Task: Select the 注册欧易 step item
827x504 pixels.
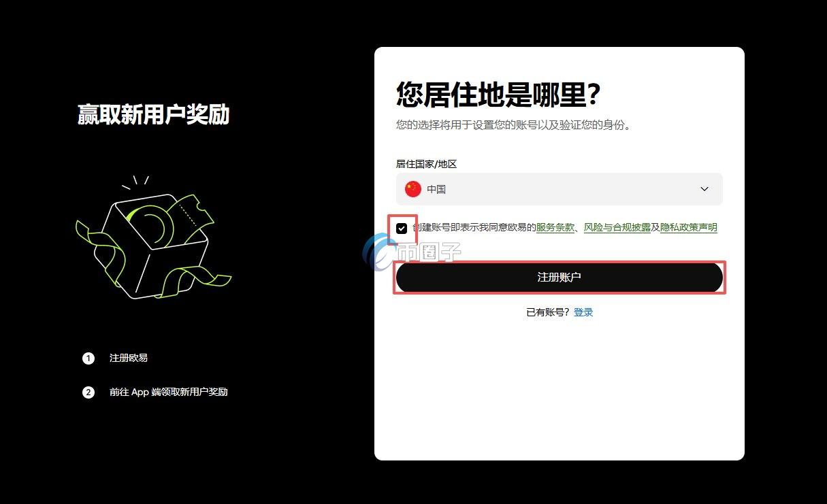Action: pyautogui.click(x=127, y=358)
